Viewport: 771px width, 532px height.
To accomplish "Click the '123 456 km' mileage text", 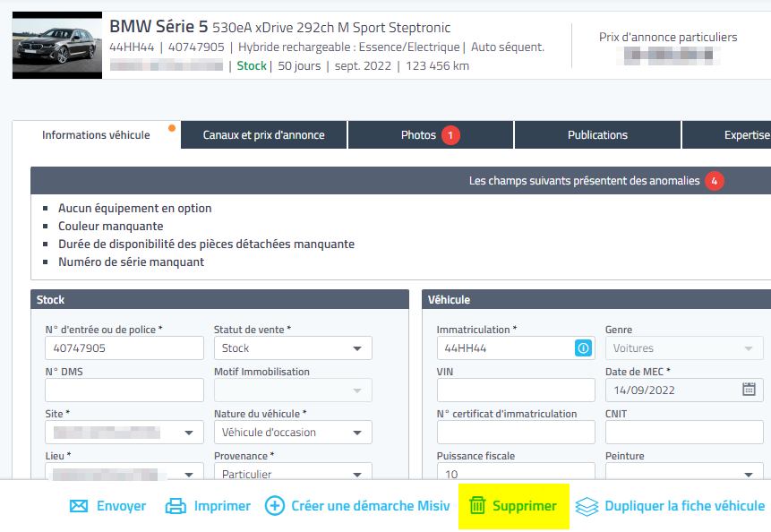I will click(438, 66).
